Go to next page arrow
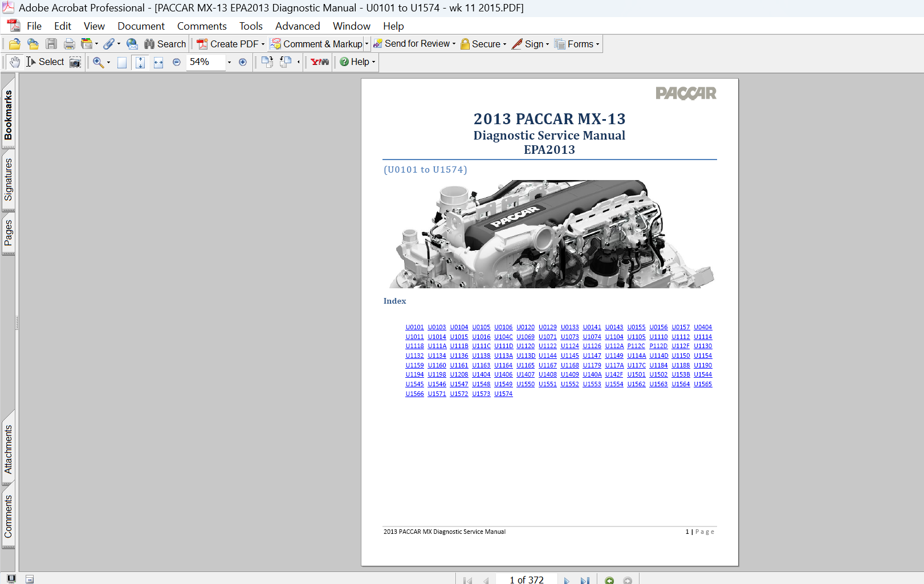 567,580
